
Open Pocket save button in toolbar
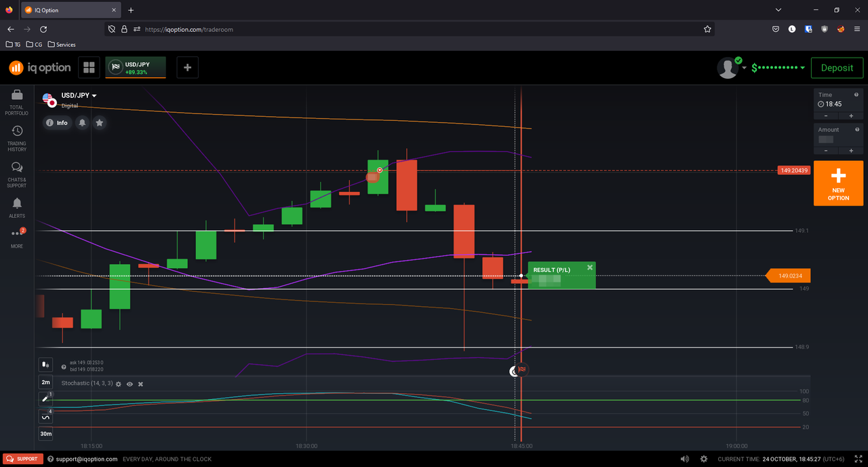pos(776,29)
